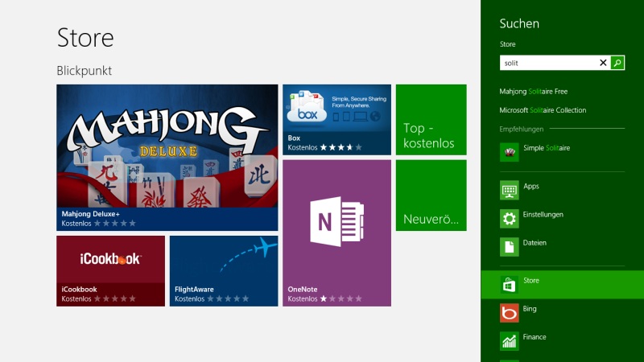Open the Simple Solitaire icon recommendation
The height and width of the screenshot is (362, 644).
coord(510,152)
